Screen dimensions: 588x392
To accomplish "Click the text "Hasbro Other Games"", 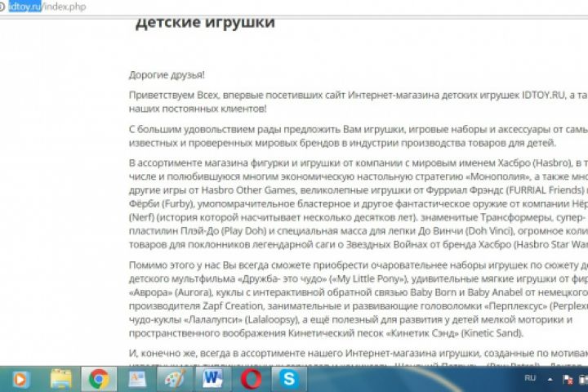I will pos(248,190).
